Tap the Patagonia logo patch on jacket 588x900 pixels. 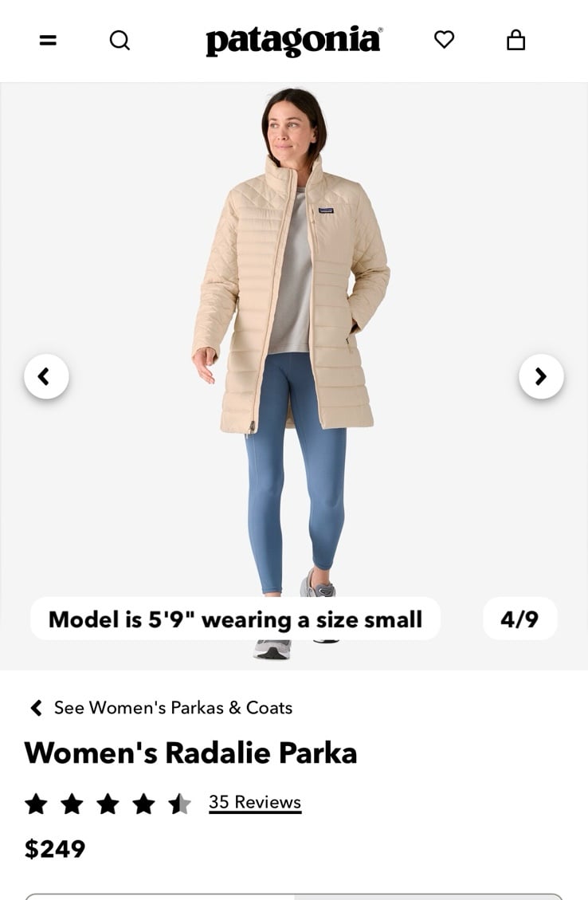click(326, 210)
